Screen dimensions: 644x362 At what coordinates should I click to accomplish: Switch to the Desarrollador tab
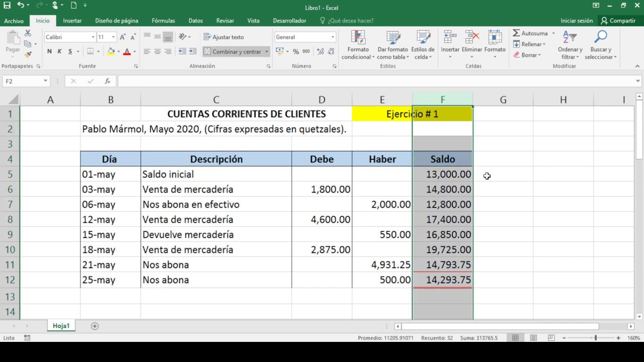[290, 21]
